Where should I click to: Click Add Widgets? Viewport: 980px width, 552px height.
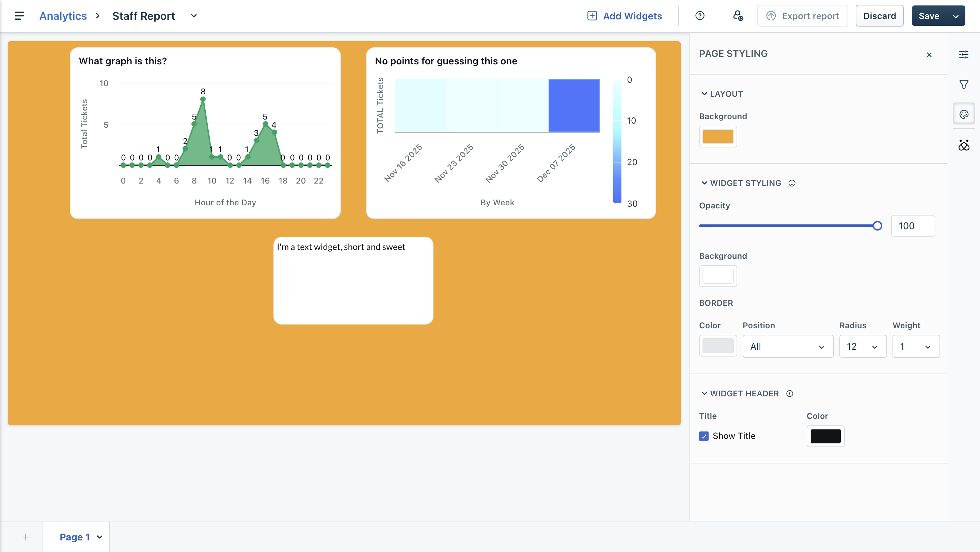pyautogui.click(x=625, y=16)
